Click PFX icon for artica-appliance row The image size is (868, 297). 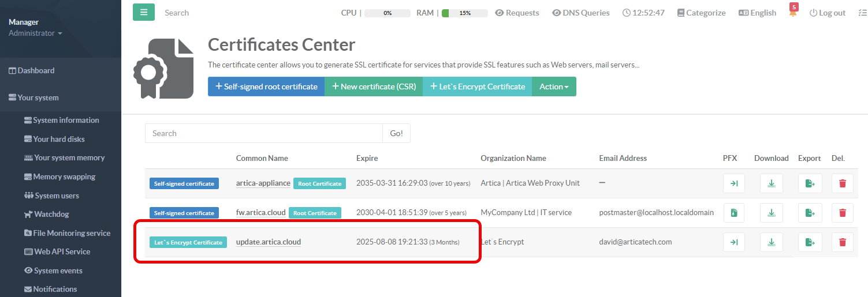(x=733, y=183)
